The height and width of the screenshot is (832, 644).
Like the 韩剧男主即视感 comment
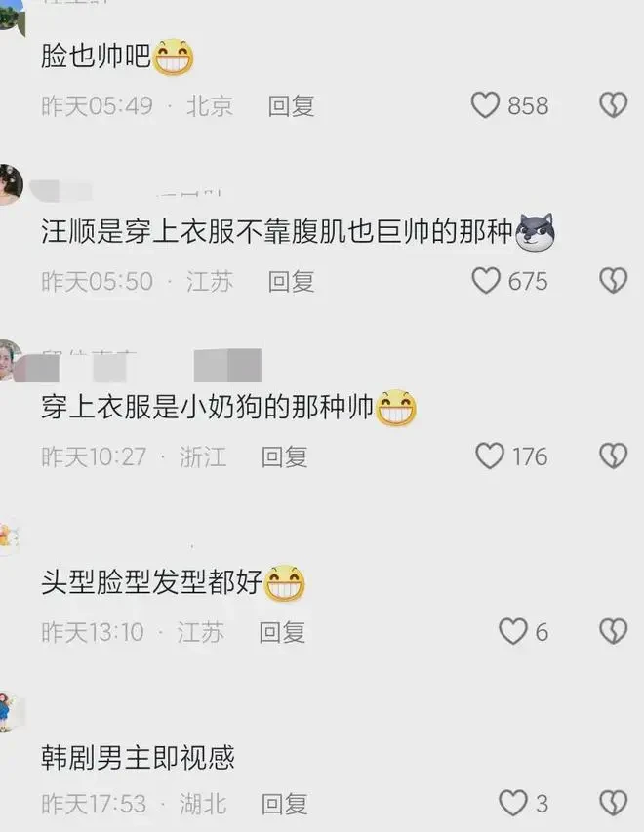point(513,803)
